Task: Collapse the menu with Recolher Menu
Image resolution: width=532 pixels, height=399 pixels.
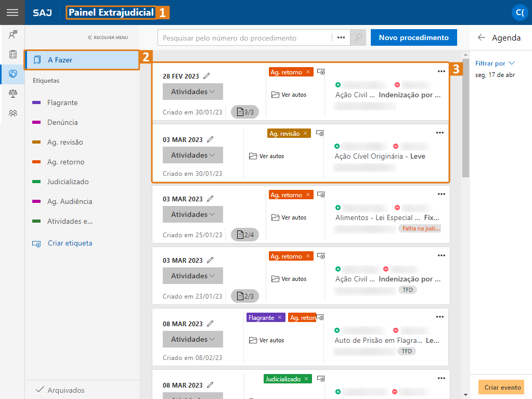Action: (108, 37)
